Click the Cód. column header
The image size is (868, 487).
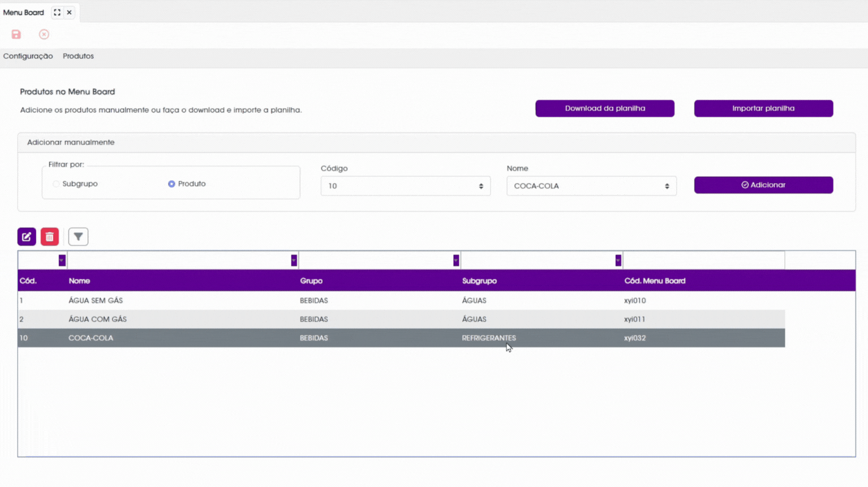click(x=28, y=281)
